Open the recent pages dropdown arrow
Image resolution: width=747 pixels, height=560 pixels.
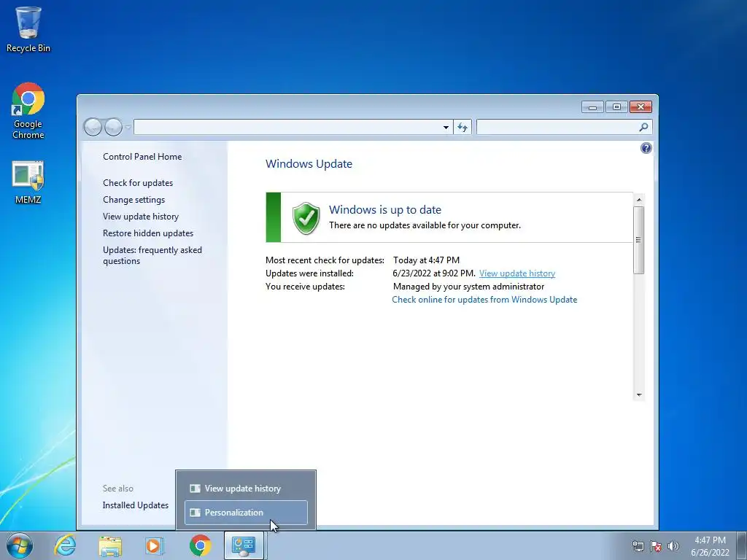(x=128, y=127)
